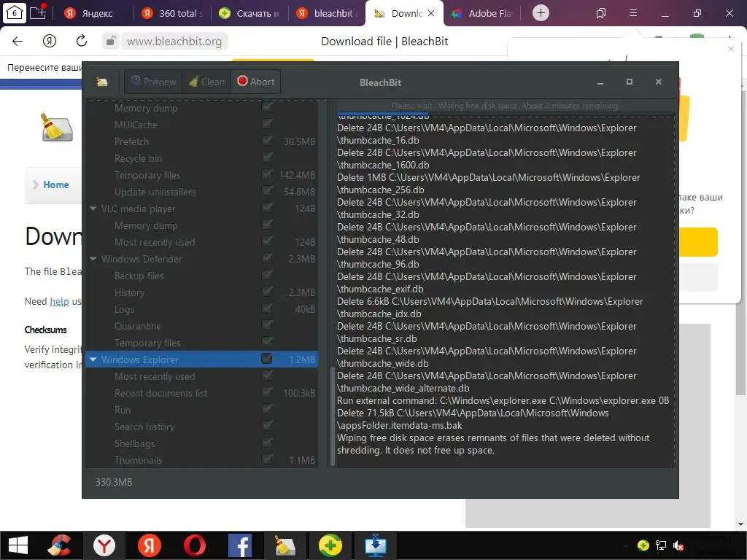This screenshot has height=560, width=747.
Task: Click the yellow button in Yandex popup
Action: pyautogui.click(x=698, y=242)
